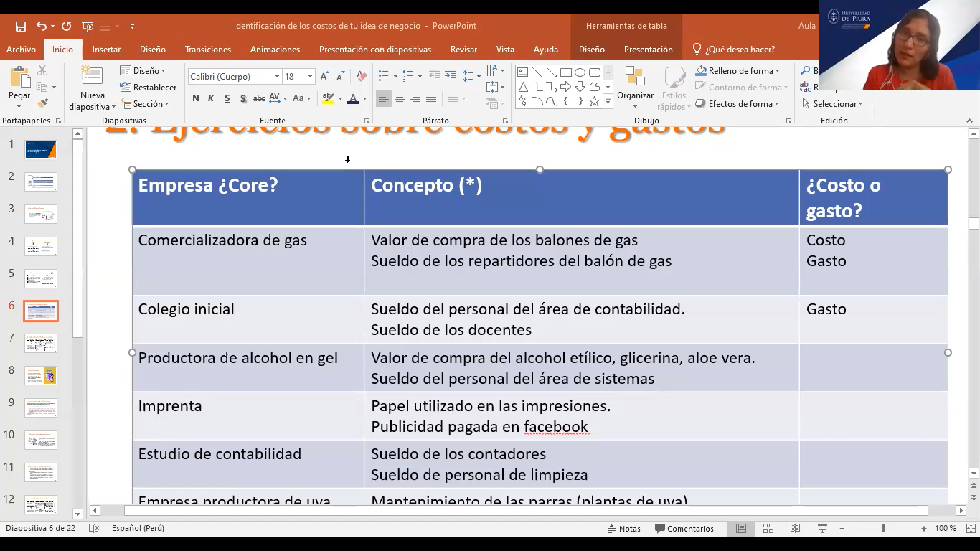980x551 pixels.
Task: Expand the font size dropdown
Action: coord(310,77)
